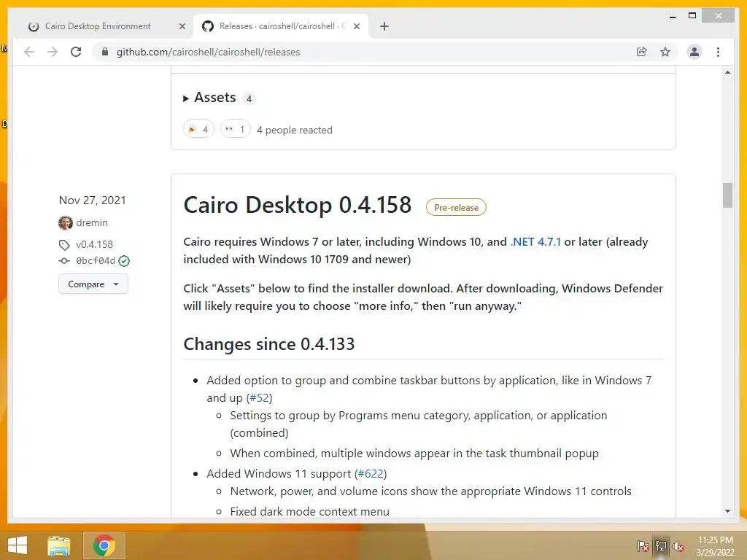Image resolution: width=747 pixels, height=560 pixels.
Task: Click the green verified checkmark icon
Action: (x=124, y=261)
